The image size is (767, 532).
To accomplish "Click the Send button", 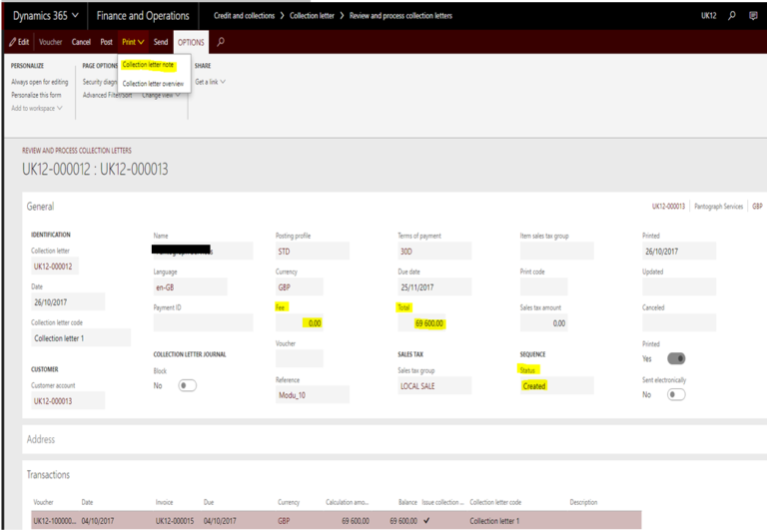I will pyautogui.click(x=161, y=42).
